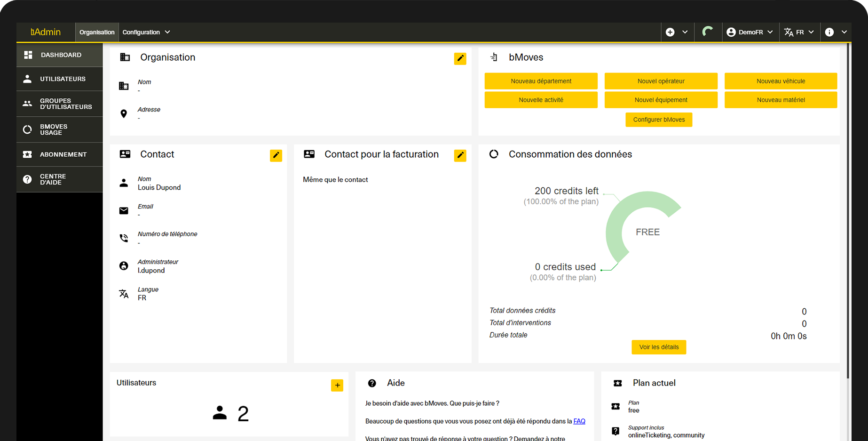
Task: Edit the billing contact with pencil icon
Action: click(x=460, y=155)
